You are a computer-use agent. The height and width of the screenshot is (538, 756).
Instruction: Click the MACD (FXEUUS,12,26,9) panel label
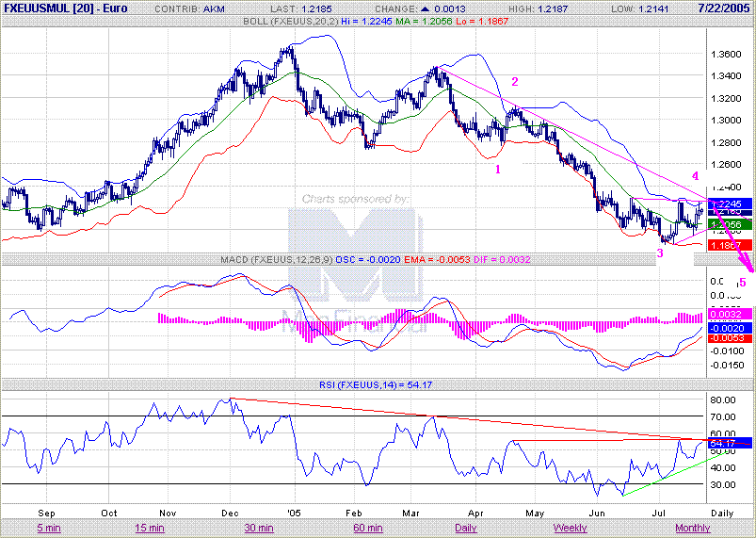(x=276, y=260)
